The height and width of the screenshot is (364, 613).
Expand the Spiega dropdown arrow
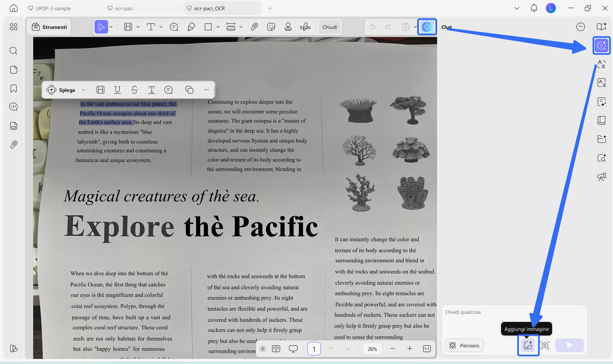pos(83,90)
